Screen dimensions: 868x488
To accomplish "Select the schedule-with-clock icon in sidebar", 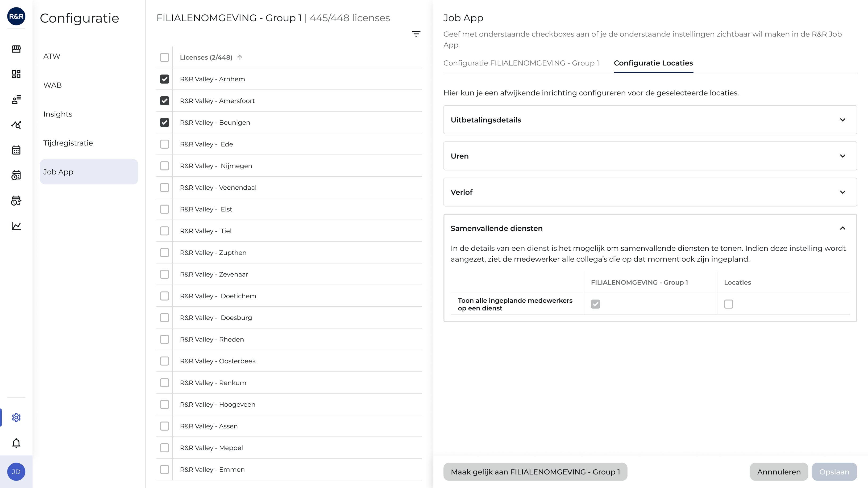I will (x=16, y=176).
